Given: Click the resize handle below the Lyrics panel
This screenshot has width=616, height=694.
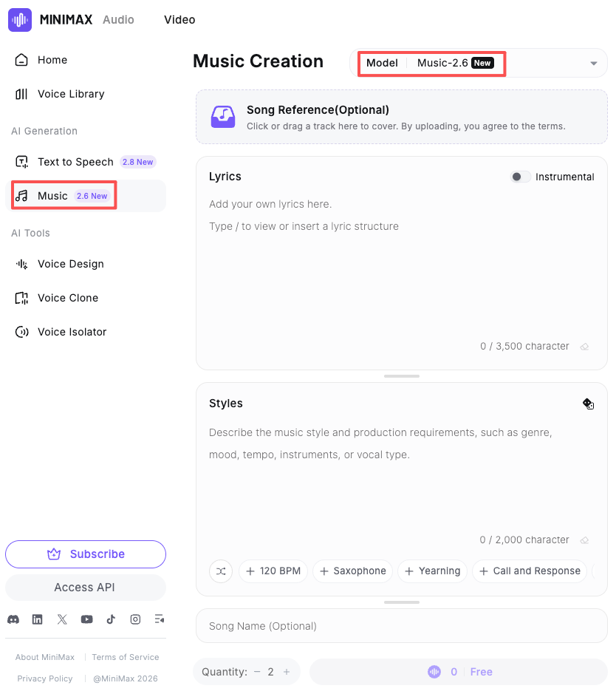Looking at the screenshot, I should tap(402, 376).
